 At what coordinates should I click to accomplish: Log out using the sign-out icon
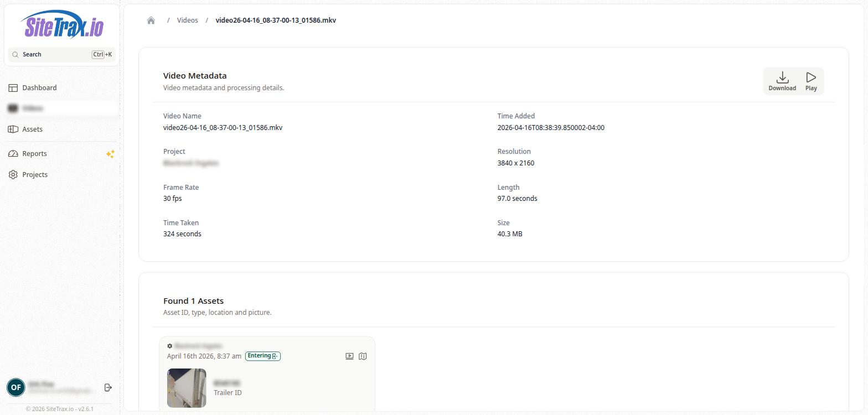[x=108, y=387]
